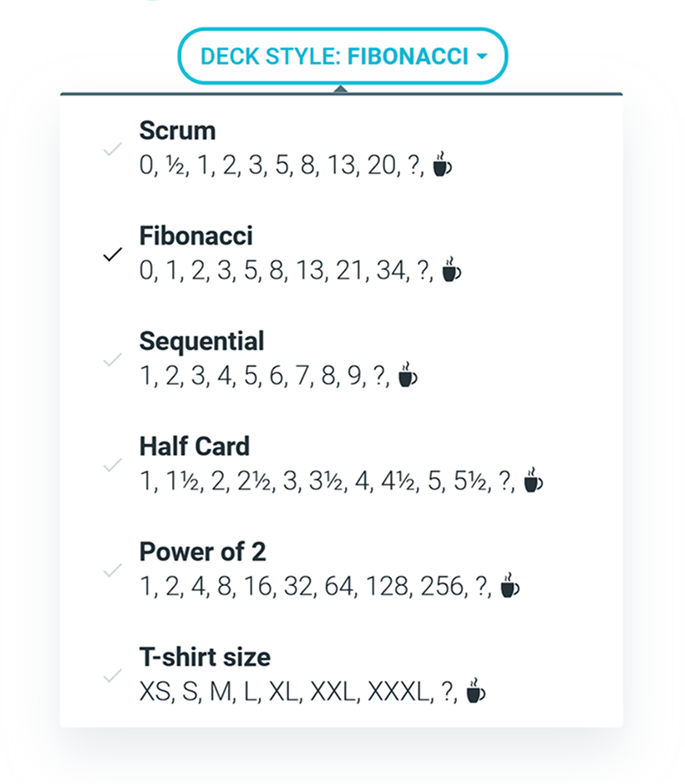Image resolution: width=685 pixels, height=784 pixels.
Task: Click the gray checkmark beside Half Card
Action: 113,465
